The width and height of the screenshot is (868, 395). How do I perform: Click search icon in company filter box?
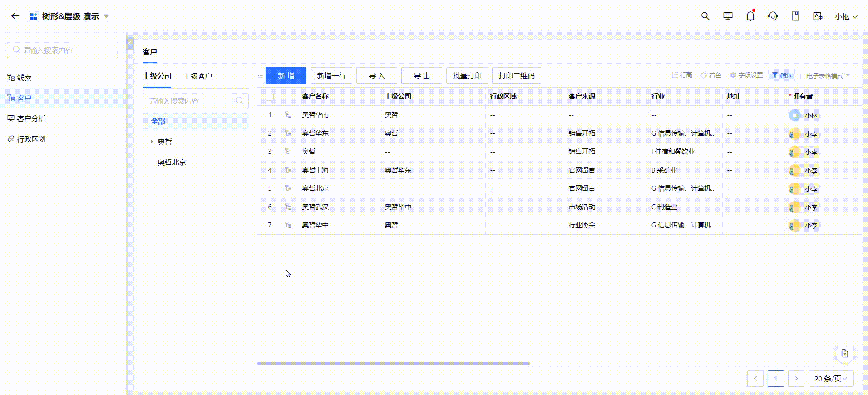239,101
